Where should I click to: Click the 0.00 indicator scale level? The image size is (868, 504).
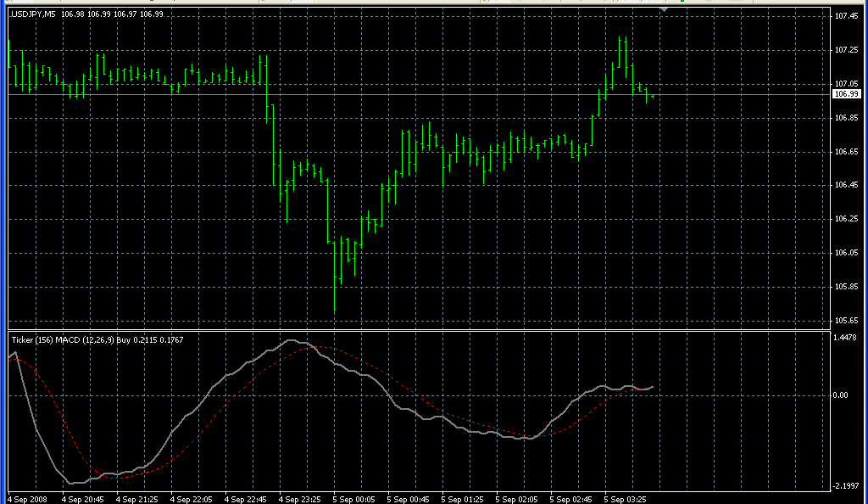(x=843, y=395)
